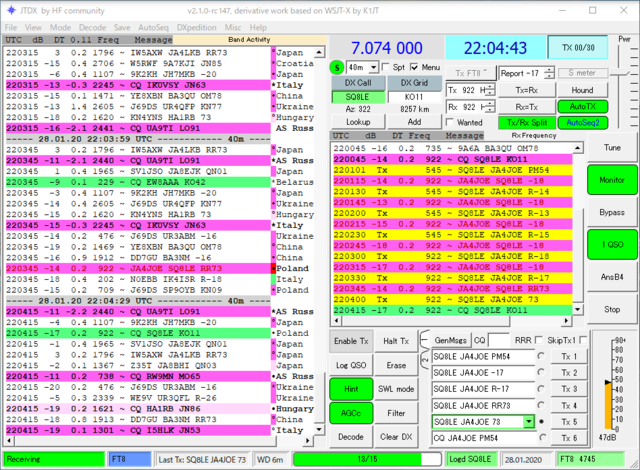640x470 pixels.
Task: Toggle the green Monitor button
Action: [x=612, y=180]
